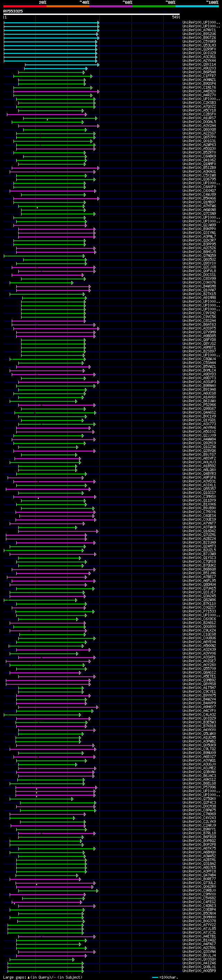Select hit label UniRef100_A9U203
The image size is (222, 980).
coord(199,68)
